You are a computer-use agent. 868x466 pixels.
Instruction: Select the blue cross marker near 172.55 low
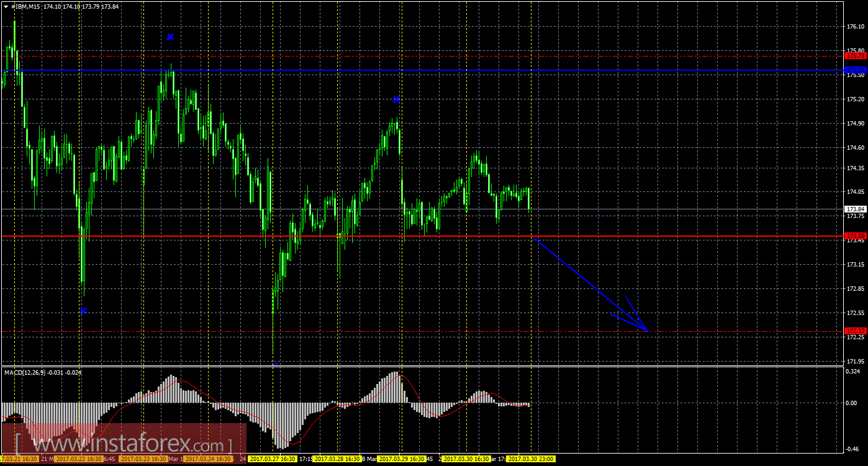[x=84, y=311]
